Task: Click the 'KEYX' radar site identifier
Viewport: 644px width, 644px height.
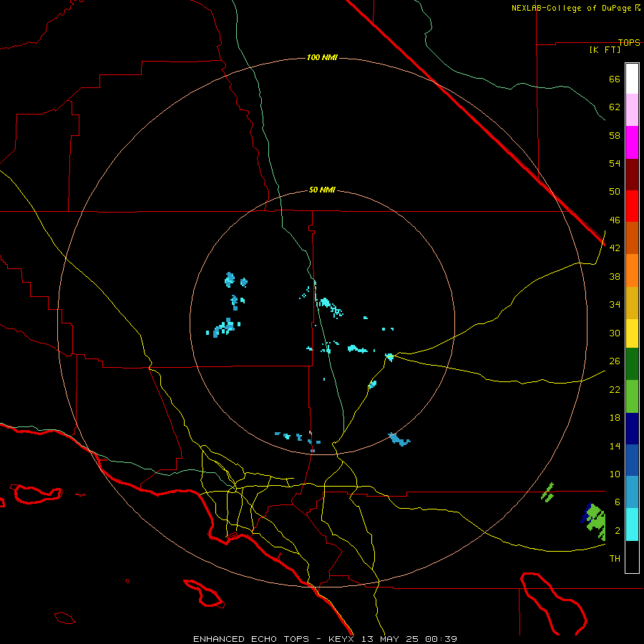Action: coord(341,639)
